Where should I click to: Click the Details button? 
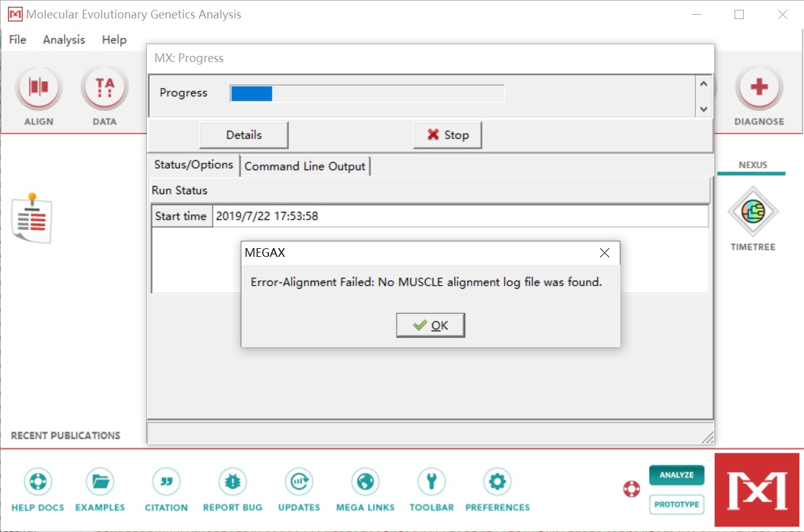[244, 135]
